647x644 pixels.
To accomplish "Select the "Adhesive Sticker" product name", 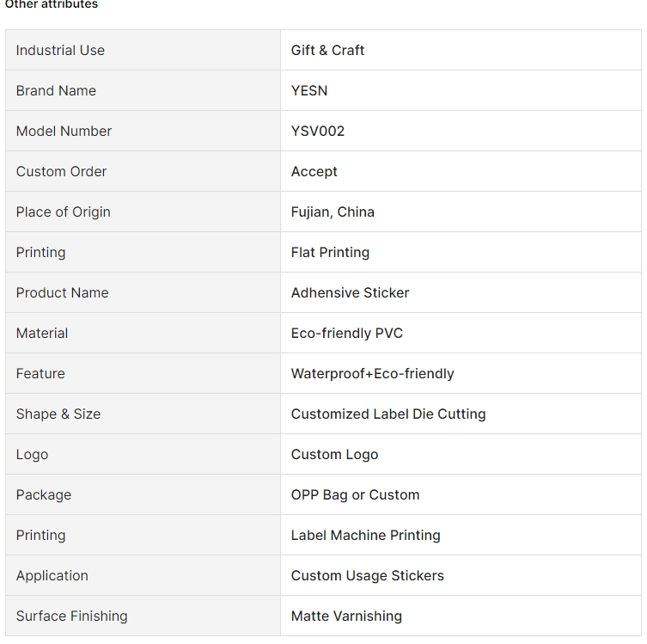I will coord(350,292).
